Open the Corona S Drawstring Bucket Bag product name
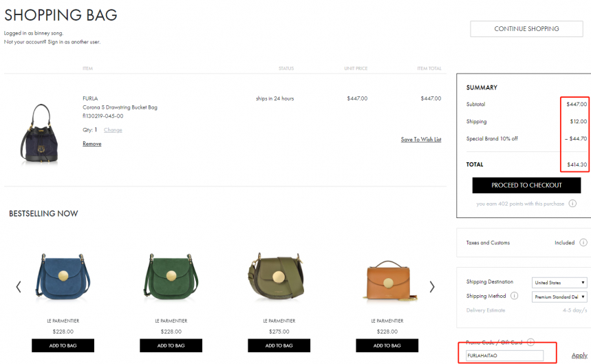The height and width of the screenshot is (364, 591). click(120, 107)
